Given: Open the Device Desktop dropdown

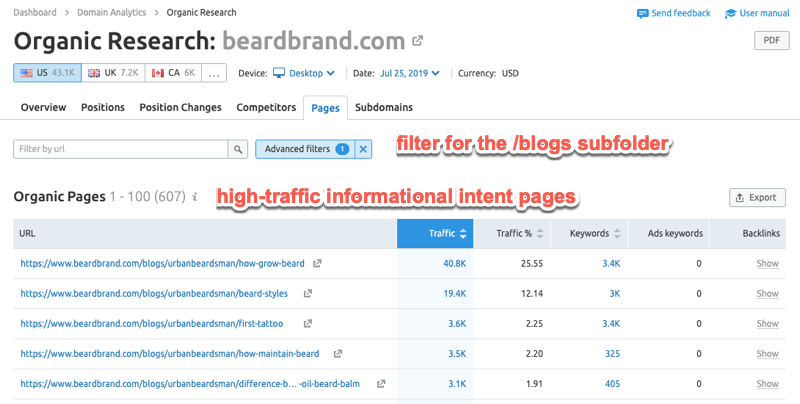Looking at the screenshot, I should (x=312, y=73).
